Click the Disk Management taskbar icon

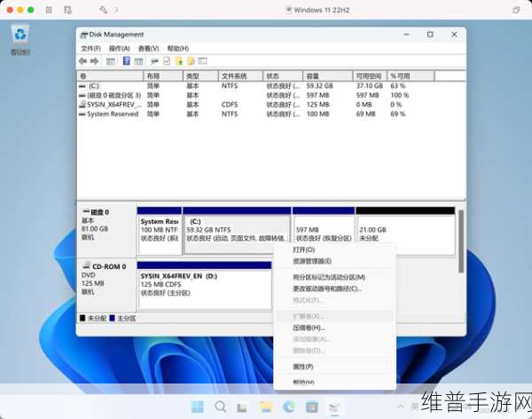tap(334, 407)
